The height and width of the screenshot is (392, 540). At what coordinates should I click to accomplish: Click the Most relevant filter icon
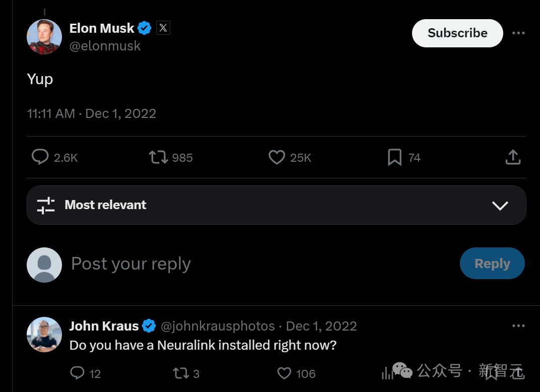(x=46, y=205)
